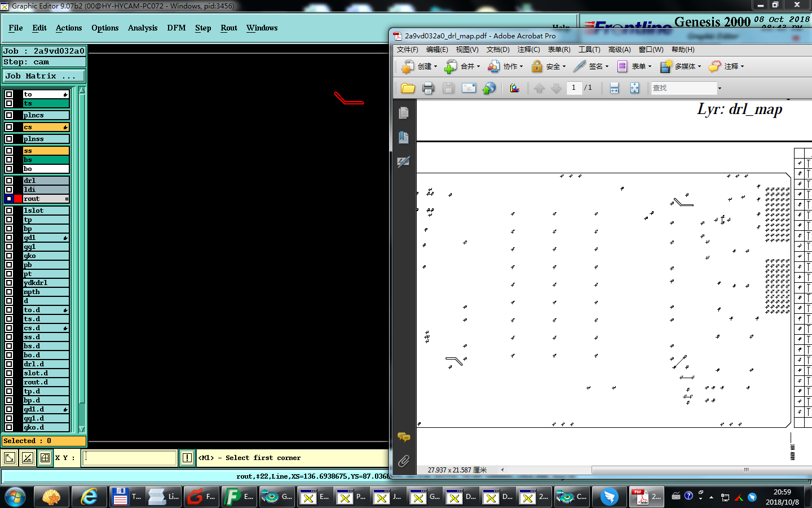Toggle display checkbox for layer rout
Screen dimensions: 812x508
click(x=9, y=199)
